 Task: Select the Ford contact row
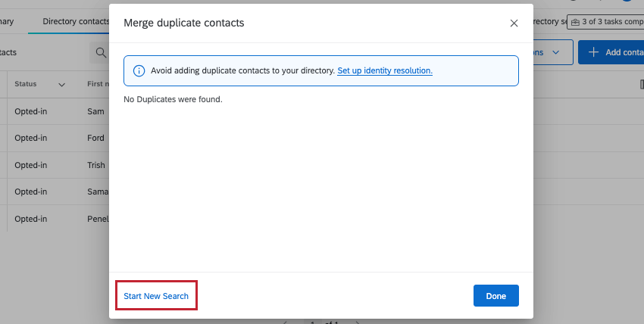pos(96,138)
